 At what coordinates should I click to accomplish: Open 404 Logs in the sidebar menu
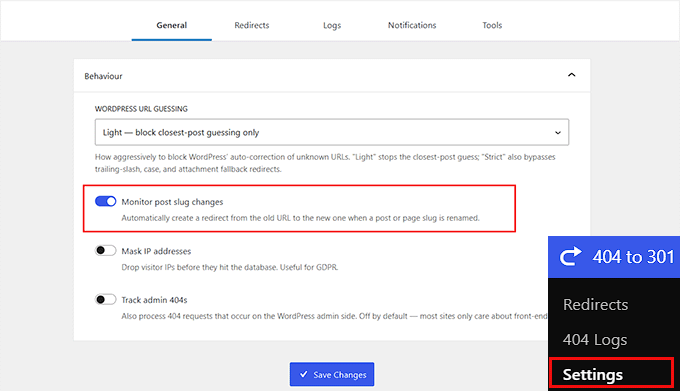(595, 340)
